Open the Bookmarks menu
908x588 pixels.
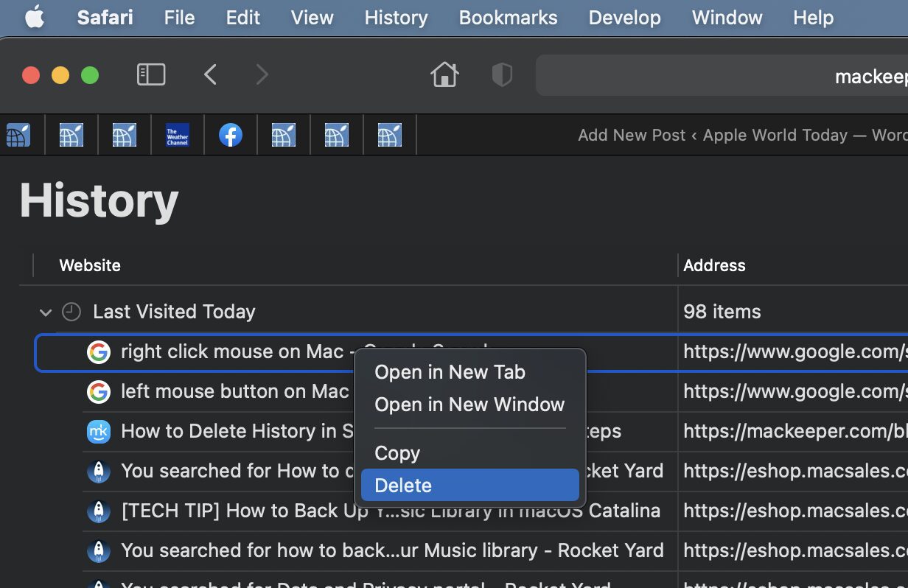pyautogui.click(x=508, y=18)
